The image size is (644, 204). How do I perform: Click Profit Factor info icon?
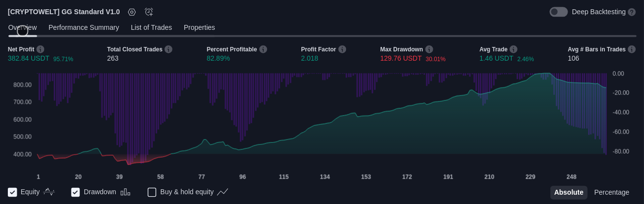tap(342, 49)
